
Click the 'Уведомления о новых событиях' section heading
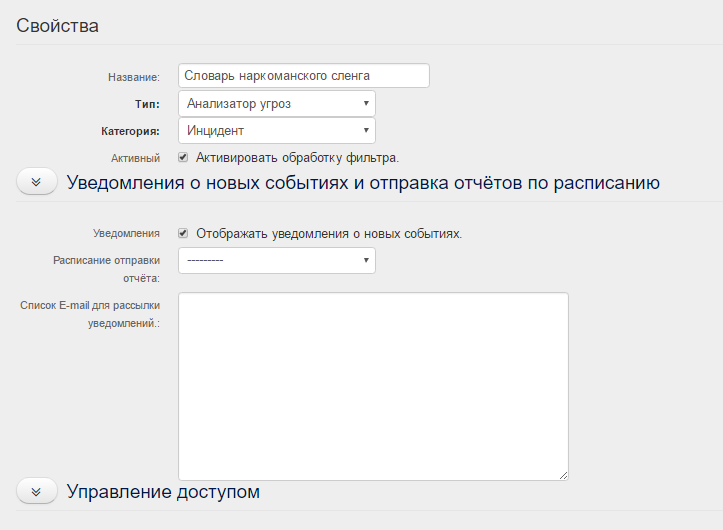pos(362,182)
